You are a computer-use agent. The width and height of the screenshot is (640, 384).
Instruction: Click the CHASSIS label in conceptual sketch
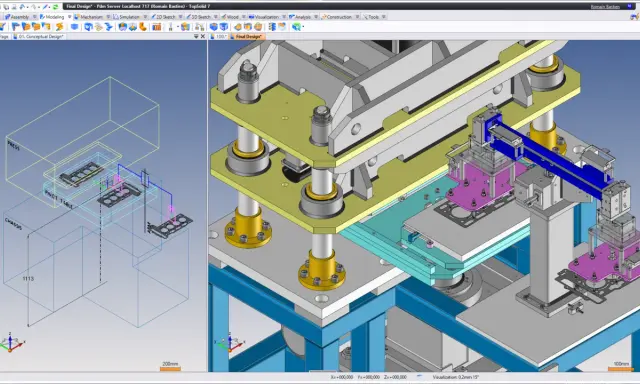13,224
